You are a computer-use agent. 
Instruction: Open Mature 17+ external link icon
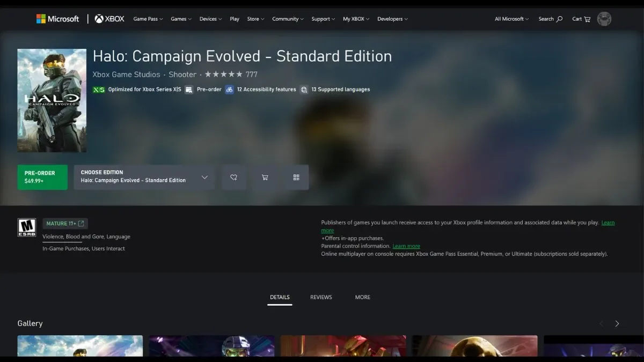point(81,224)
